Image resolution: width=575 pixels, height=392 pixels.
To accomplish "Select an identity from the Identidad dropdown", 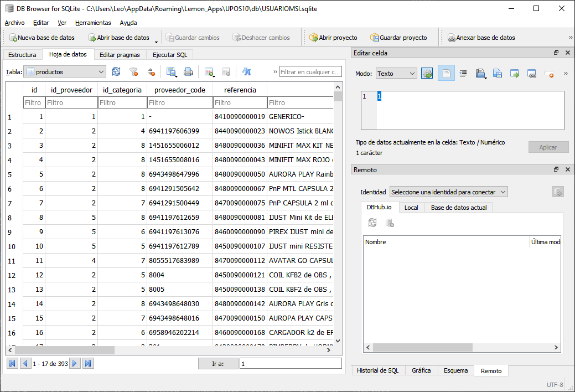I will (x=448, y=191).
